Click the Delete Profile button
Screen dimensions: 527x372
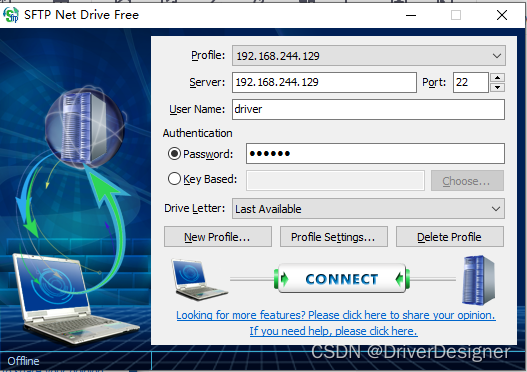pyautogui.click(x=450, y=237)
